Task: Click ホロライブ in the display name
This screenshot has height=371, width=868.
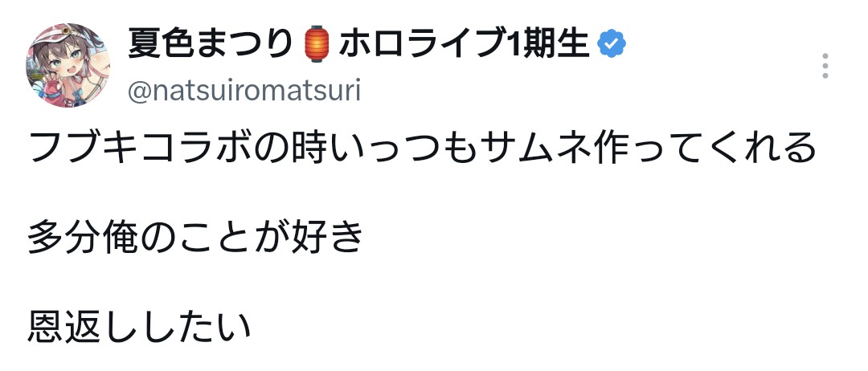Action: tap(423, 44)
